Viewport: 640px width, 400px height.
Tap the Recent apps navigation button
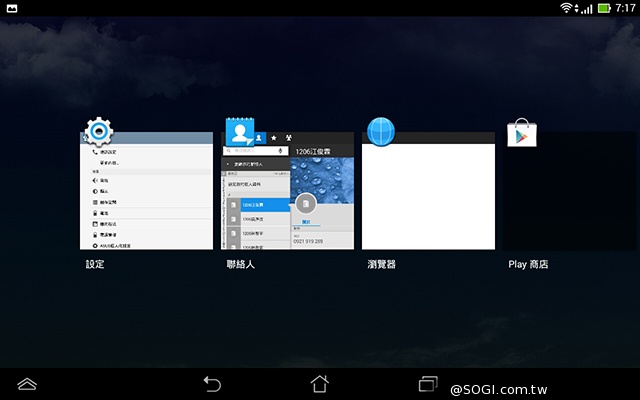(x=428, y=384)
